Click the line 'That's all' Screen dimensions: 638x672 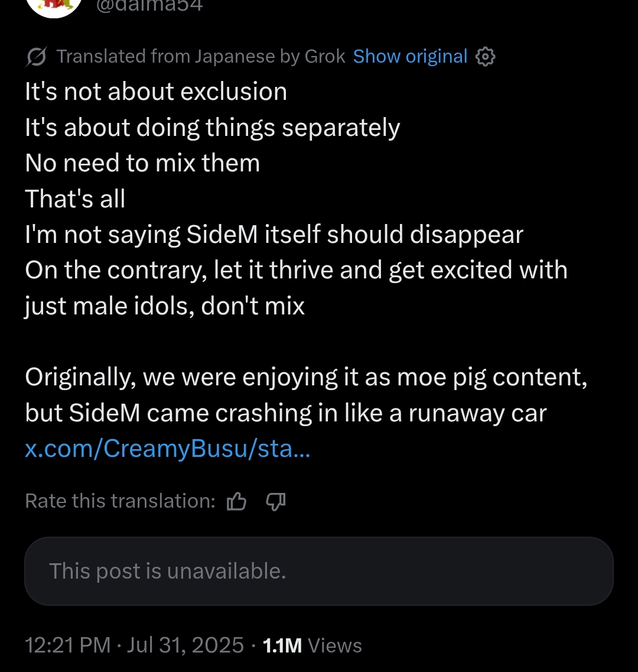pyautogui.click(x=75, y=199)
